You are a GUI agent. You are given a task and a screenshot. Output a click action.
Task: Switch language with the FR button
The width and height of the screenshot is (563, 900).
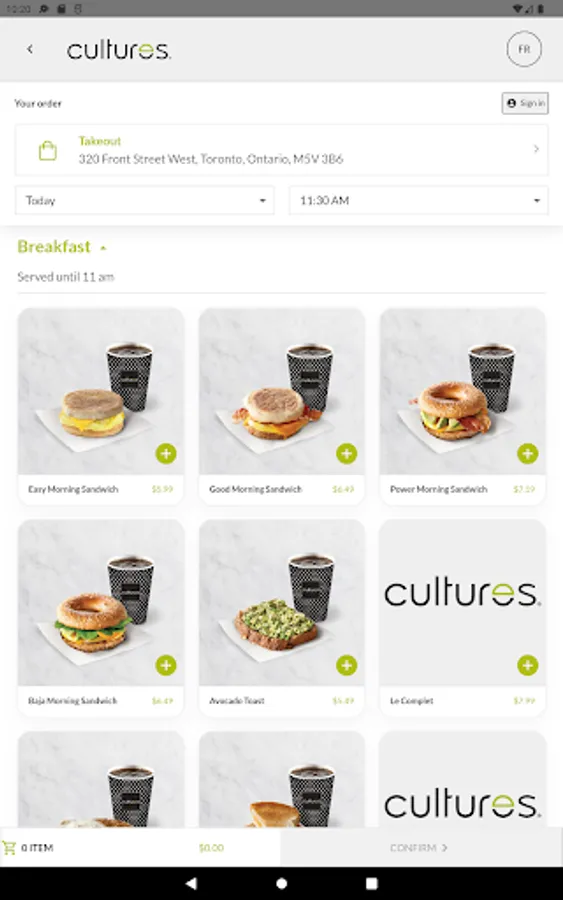click(x=524, y=49)
